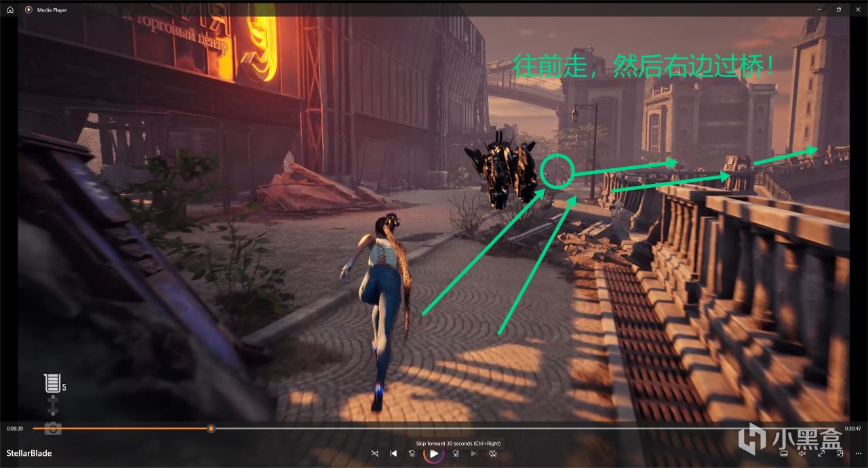Enter full screen mode
This screenshot has width=868, height=468.
click(x=821, y=453)
